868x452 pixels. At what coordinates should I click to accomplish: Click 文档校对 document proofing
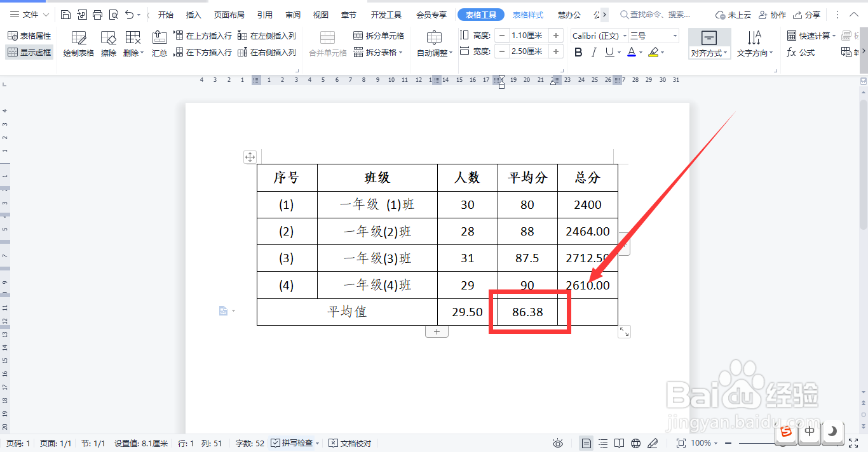350,443
